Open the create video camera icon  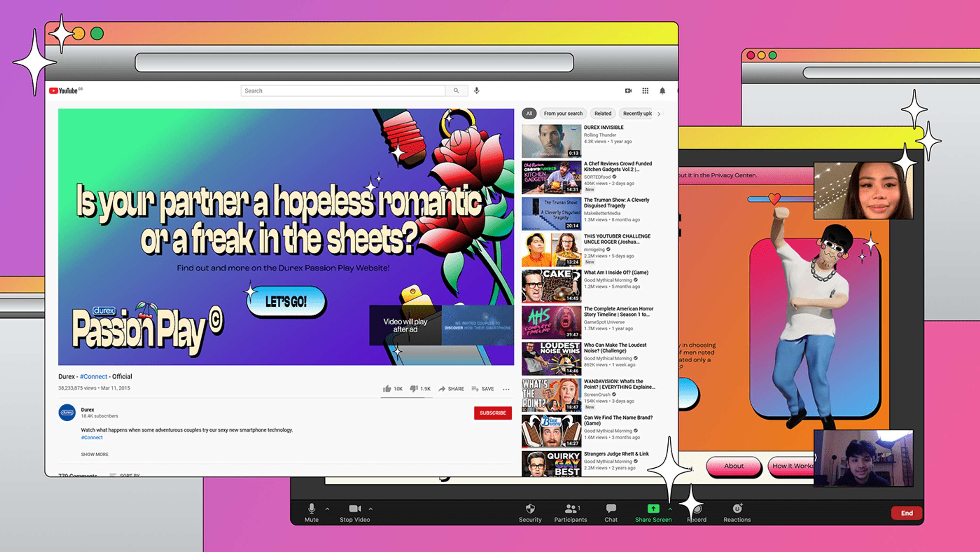(x=628, y=91)
